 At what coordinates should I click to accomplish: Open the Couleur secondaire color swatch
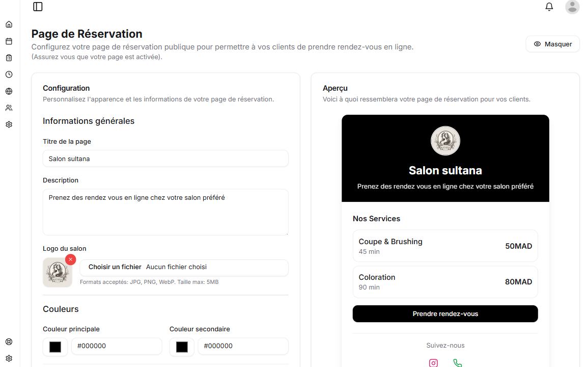click(182, 347)
